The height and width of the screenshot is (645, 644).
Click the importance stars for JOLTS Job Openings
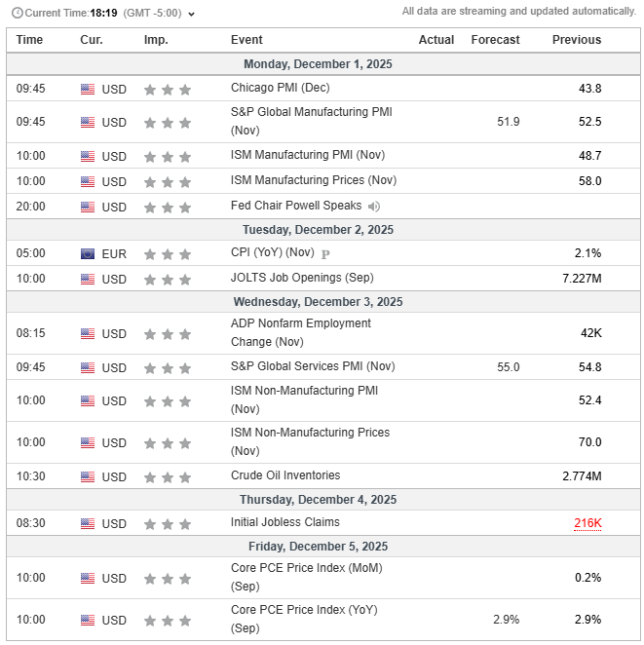[x=167, y=279]
